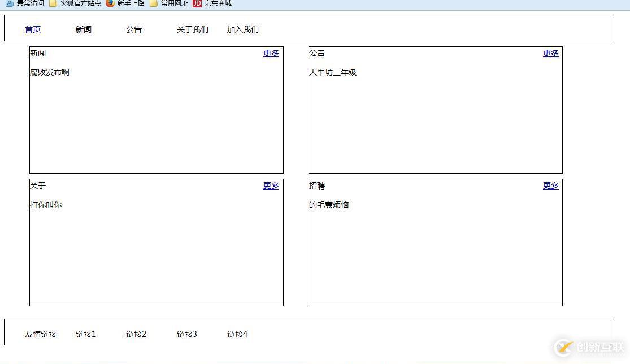The height and width of the screenshot is (364, 630).
Task: Click 更多 in the 公告 panel
Action: point(551,53)
